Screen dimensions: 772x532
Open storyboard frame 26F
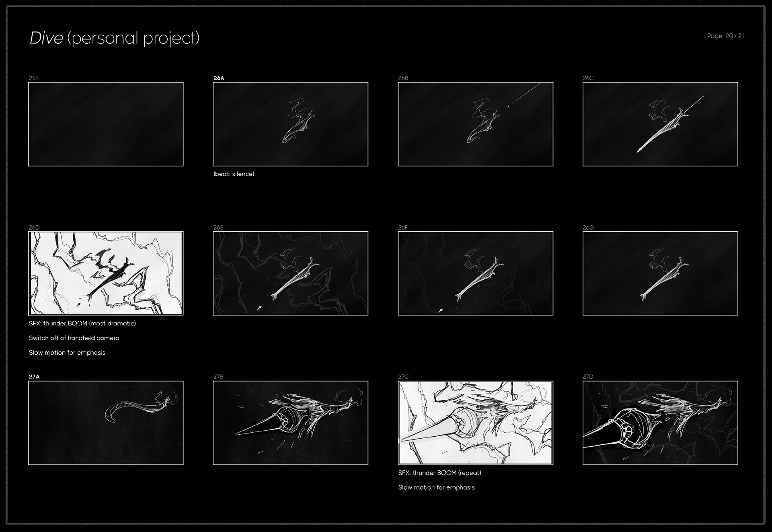point(475,273)
